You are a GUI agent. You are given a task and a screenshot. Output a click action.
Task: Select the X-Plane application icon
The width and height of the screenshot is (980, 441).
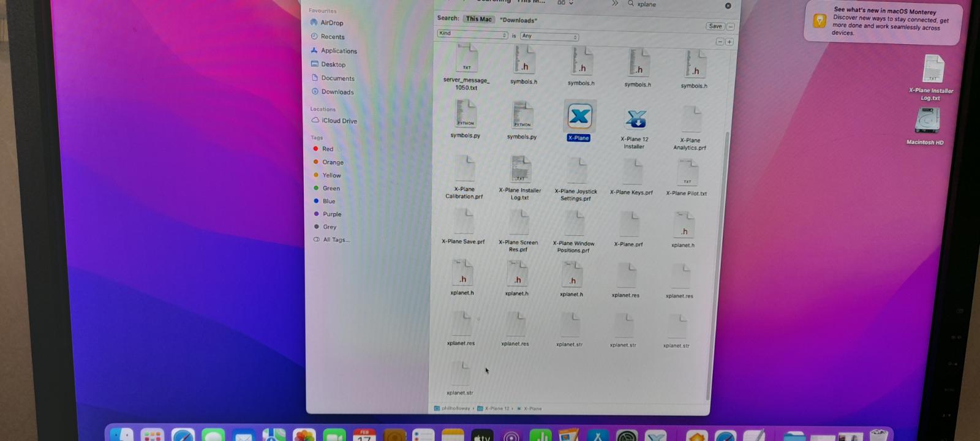coord(579,116)
